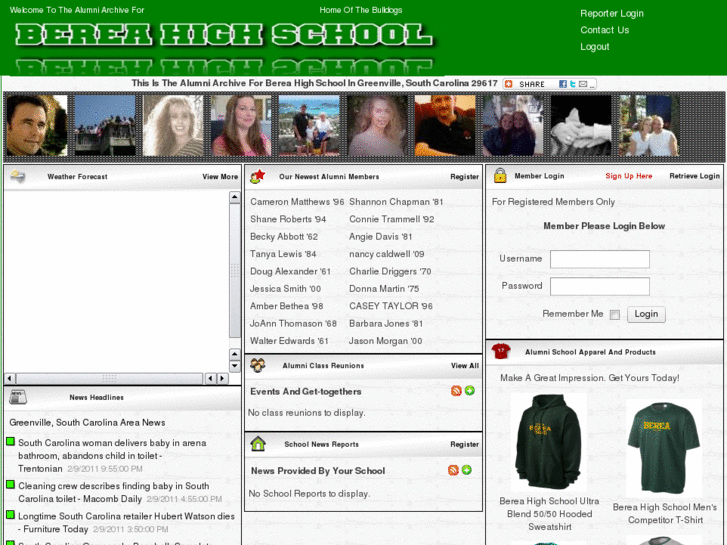Open CASEY TAYLOR '96 profile
727x545 pixels.
coord(391,306)
